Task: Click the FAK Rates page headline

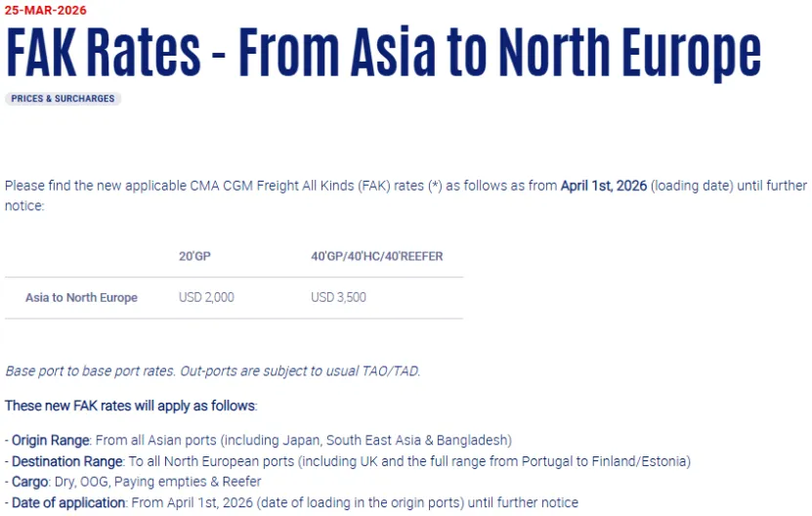Action: pos(382,53)
